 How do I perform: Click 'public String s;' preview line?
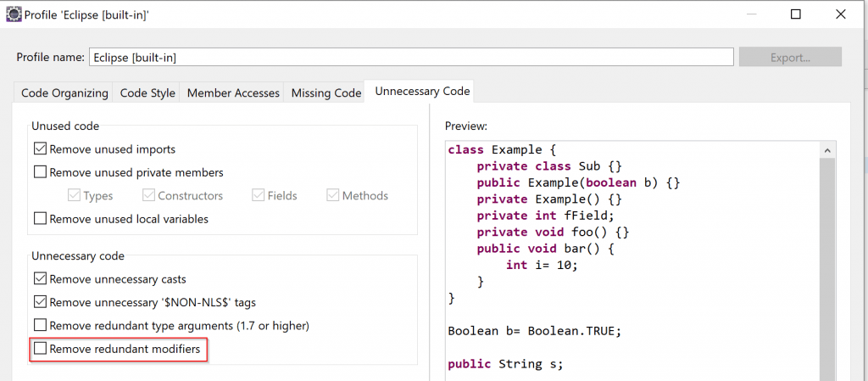(504, 364)
